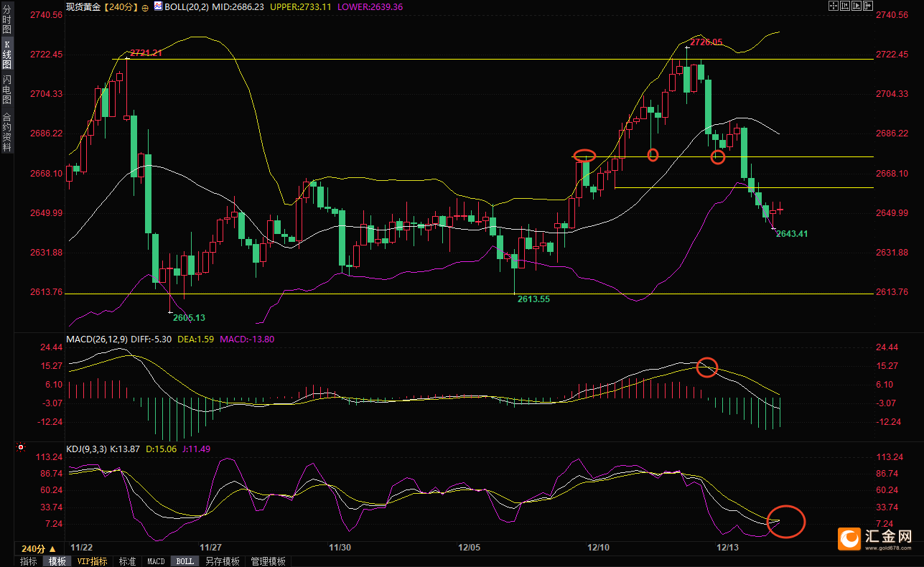
Task: Click the K:13.87 value
Action: click(x=126, y=449)
